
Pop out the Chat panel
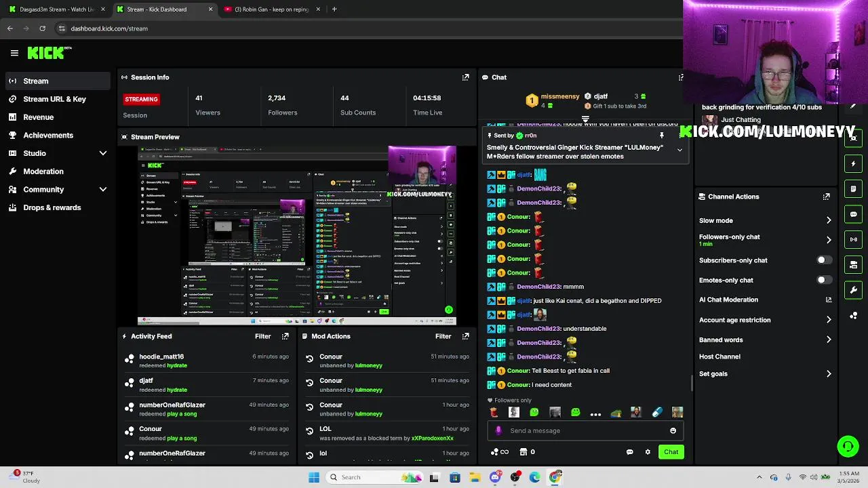(x=681, y=77)
